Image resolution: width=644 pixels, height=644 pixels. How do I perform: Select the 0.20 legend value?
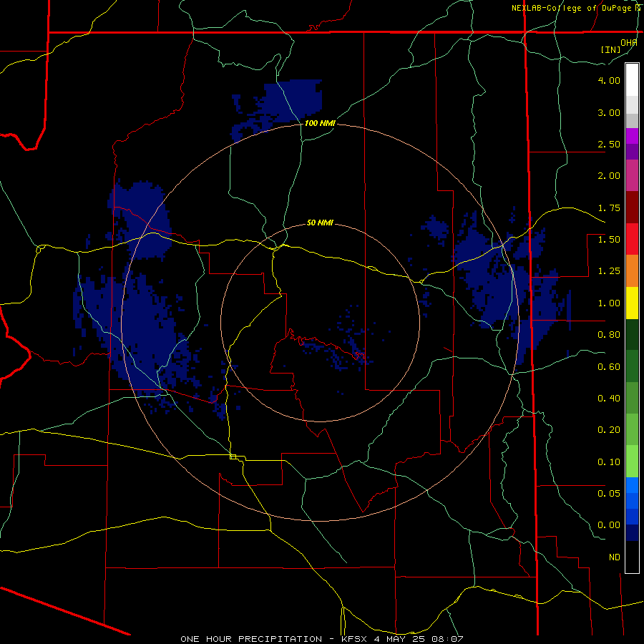coord(609,430)
